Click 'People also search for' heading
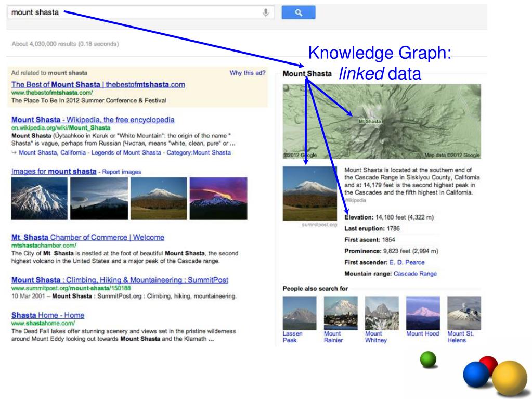The height and width of the screenshot is (399, 532). point(315,288)
